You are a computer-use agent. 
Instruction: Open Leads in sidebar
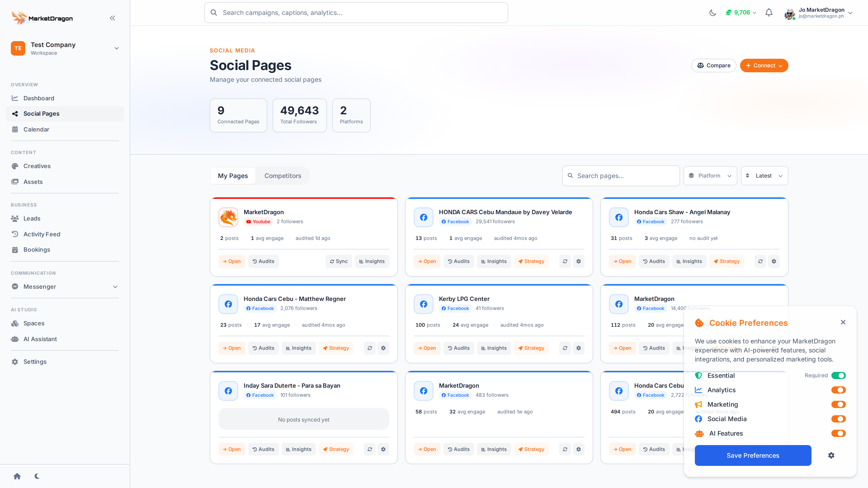pos(65,218)
